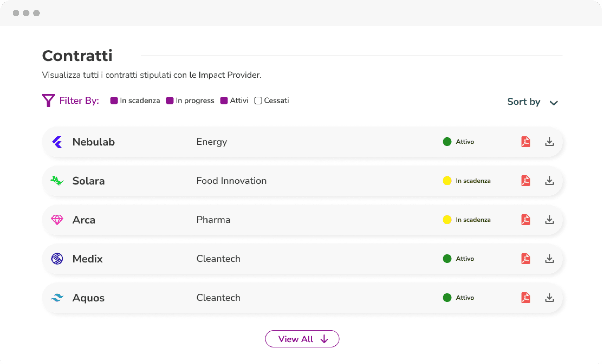Open the PDF for Nebulab contract

(x=526, y=142)
